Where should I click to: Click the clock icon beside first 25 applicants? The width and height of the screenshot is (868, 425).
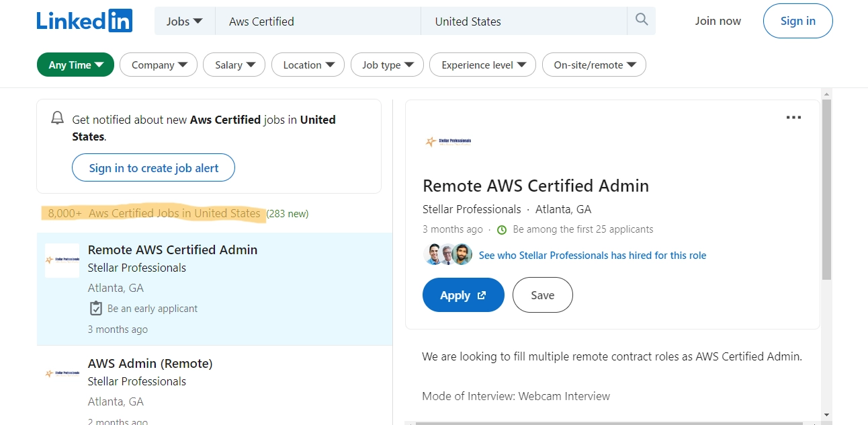tap(501, 229)
